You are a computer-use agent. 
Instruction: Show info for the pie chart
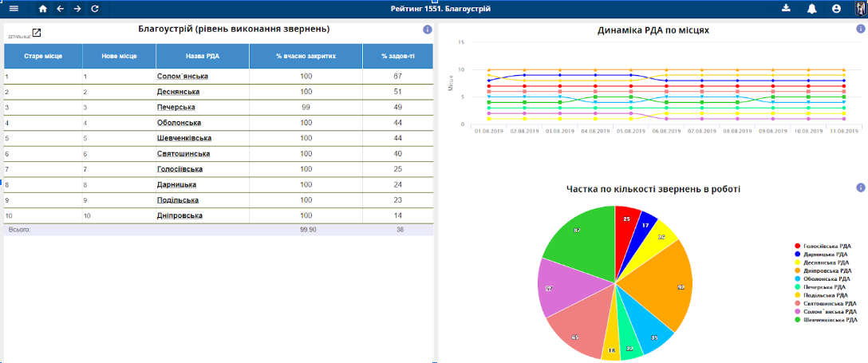860,187
